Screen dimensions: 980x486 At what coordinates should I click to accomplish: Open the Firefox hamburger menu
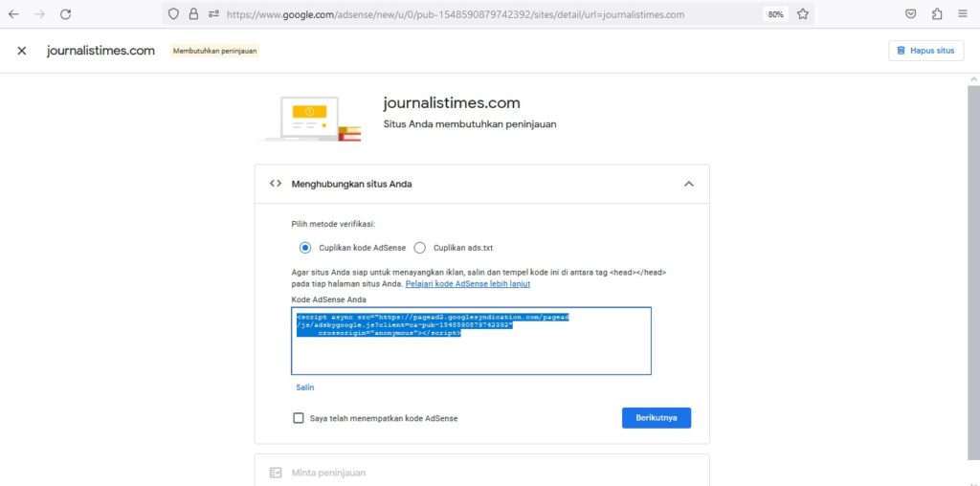pyautogui.click(x=963, y=13)
